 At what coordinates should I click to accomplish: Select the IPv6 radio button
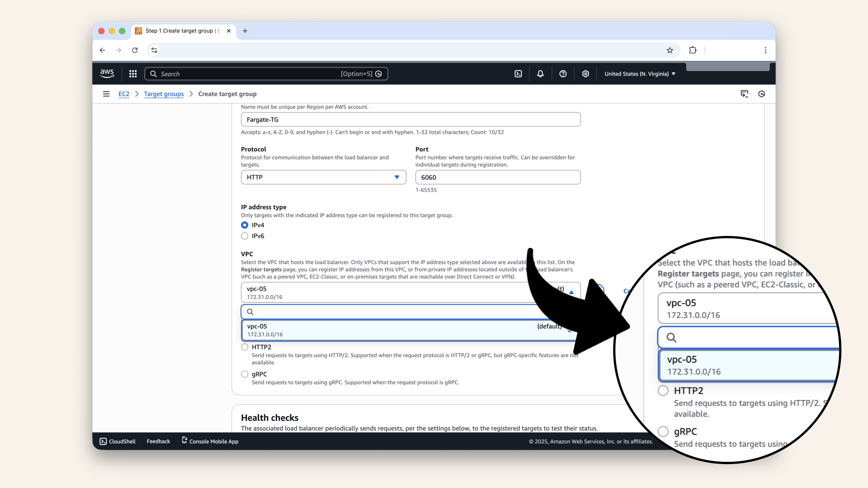(x=245, y=235)
